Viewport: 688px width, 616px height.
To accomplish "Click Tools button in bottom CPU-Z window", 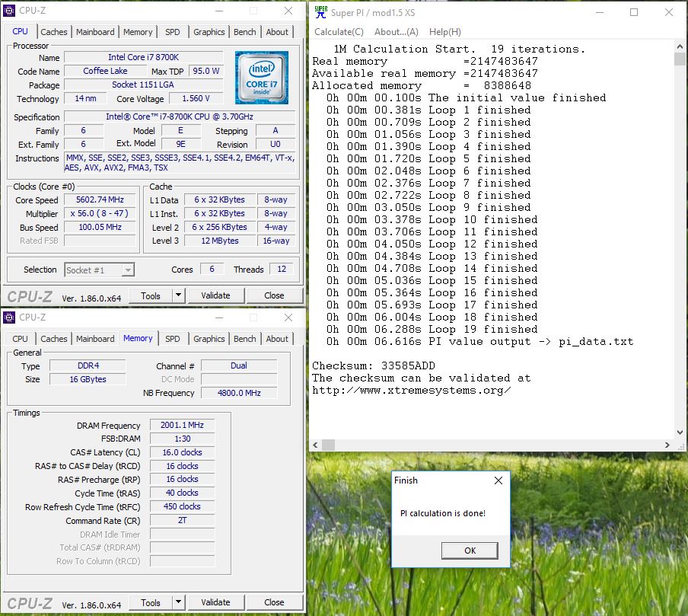I will [x=151, y=602].
